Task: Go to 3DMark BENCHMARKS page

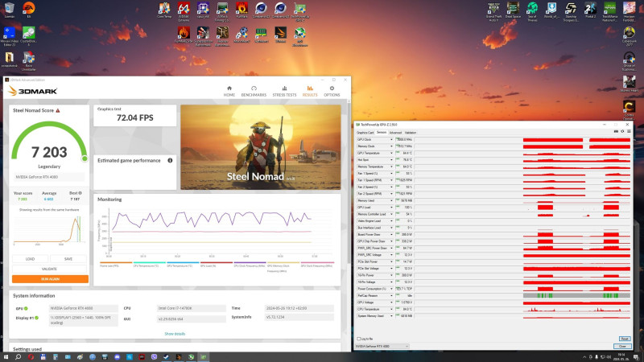Action: [x=254, y=91]
